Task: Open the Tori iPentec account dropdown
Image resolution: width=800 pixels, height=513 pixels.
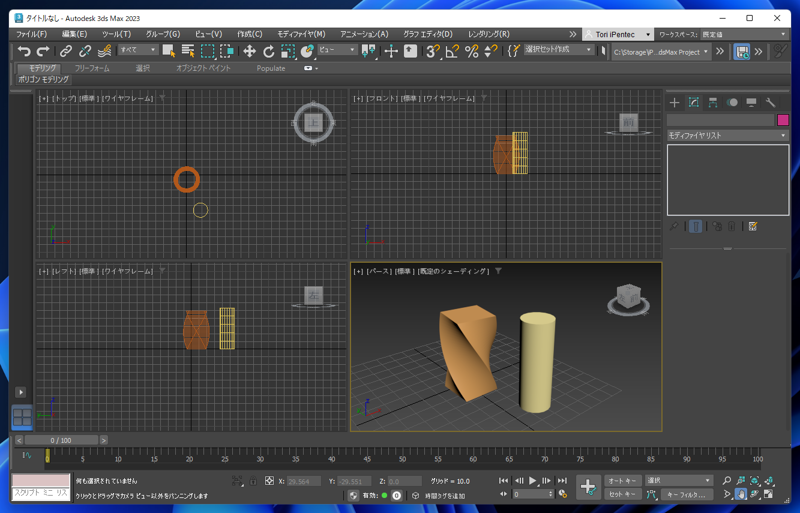Action: (x=617, y=34)
